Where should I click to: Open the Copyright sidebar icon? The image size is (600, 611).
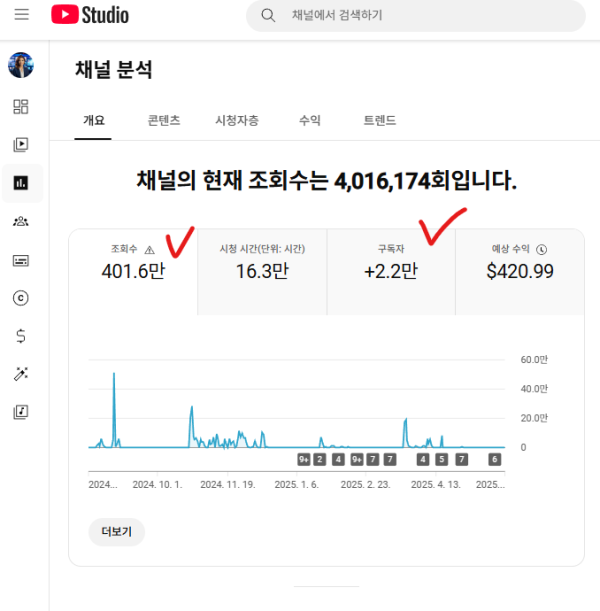point(21,298)
